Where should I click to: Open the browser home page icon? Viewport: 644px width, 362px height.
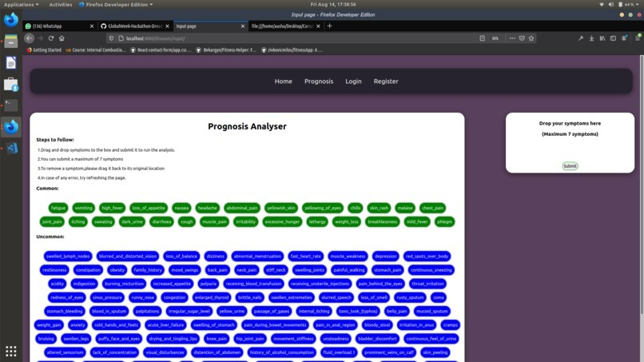(x=62, y=38)
